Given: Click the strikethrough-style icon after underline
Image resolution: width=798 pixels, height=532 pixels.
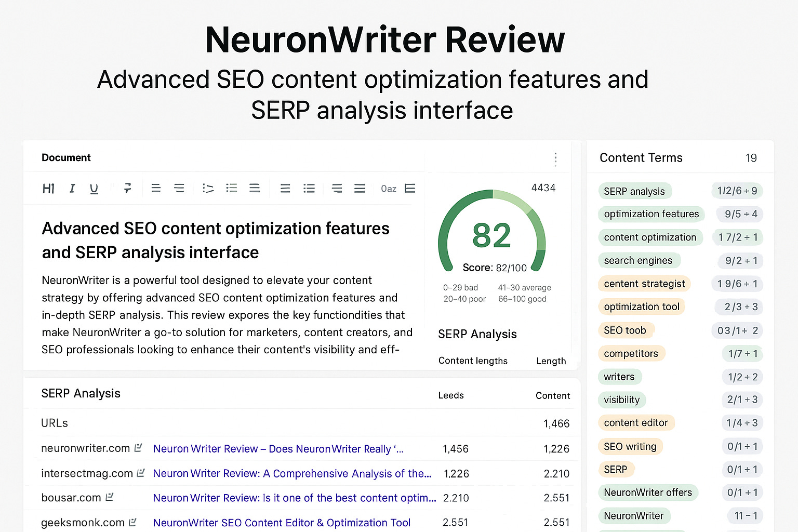Looking at the screenshot, I should [127, 188].
